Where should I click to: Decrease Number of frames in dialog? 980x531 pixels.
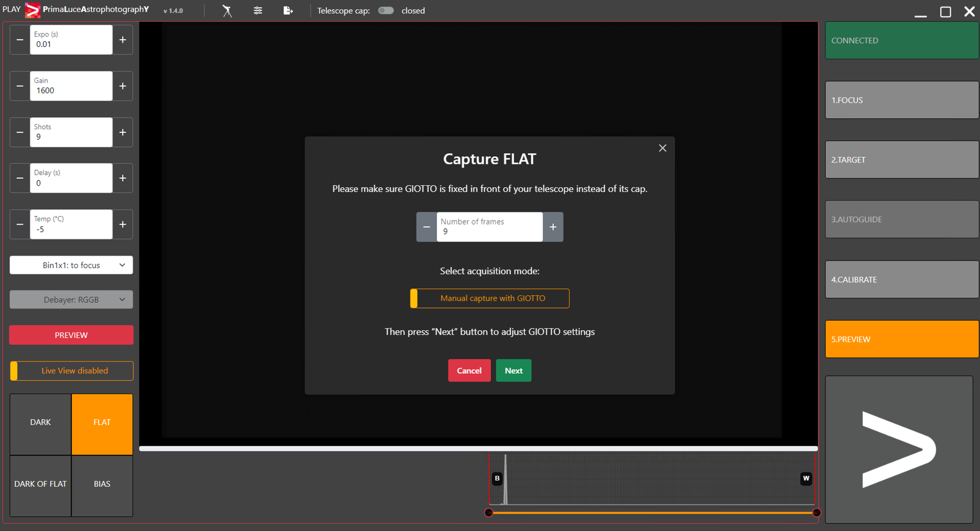tap(427, 227)
